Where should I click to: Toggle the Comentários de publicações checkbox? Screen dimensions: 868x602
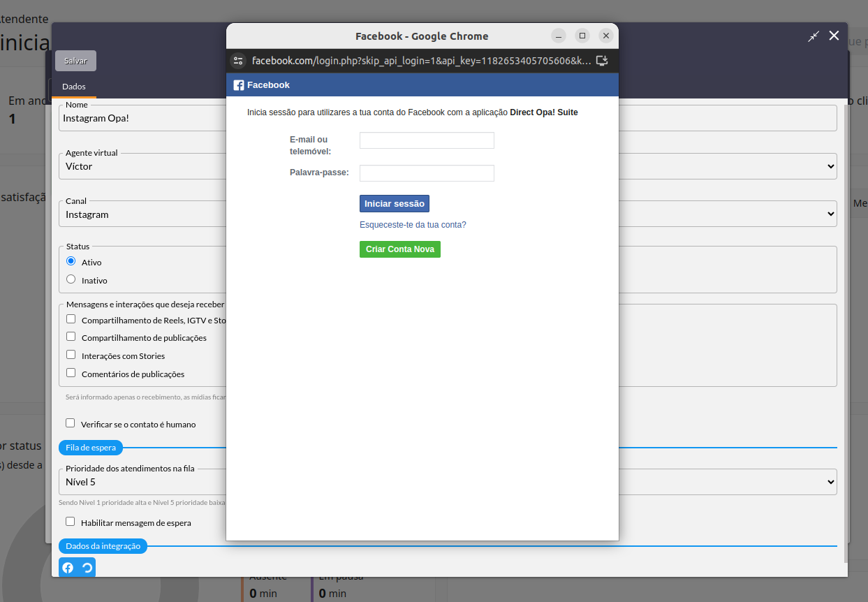71,373
